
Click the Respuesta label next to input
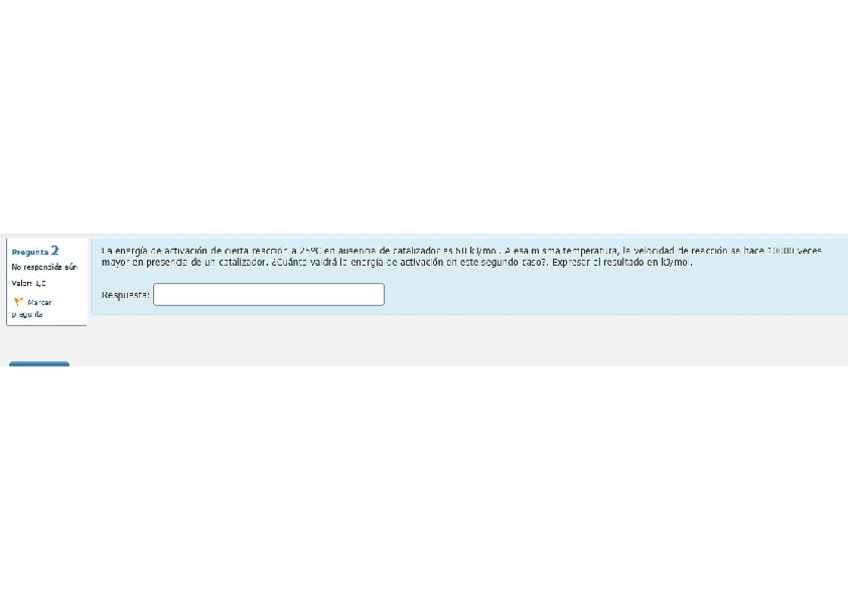(125, 295)
